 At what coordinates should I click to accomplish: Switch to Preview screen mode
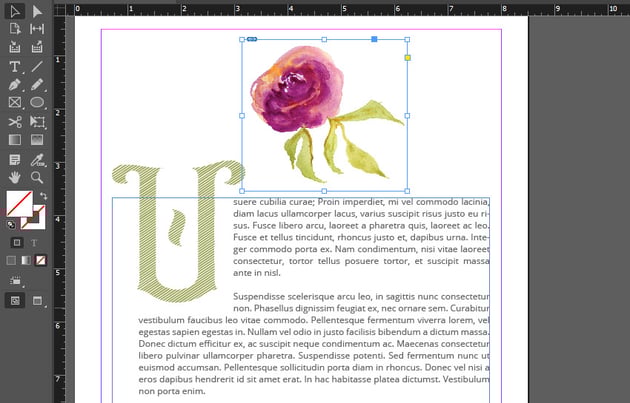pyautogui.click(x=37, y=301)
